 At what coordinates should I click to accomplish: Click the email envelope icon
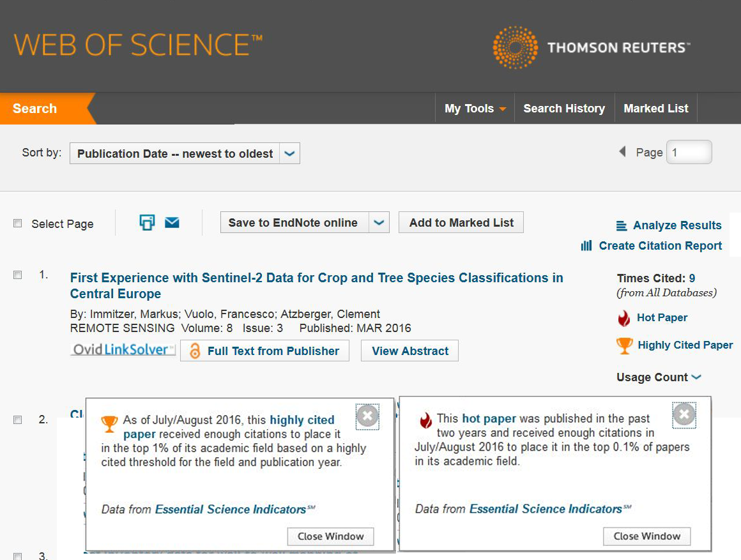172,222
